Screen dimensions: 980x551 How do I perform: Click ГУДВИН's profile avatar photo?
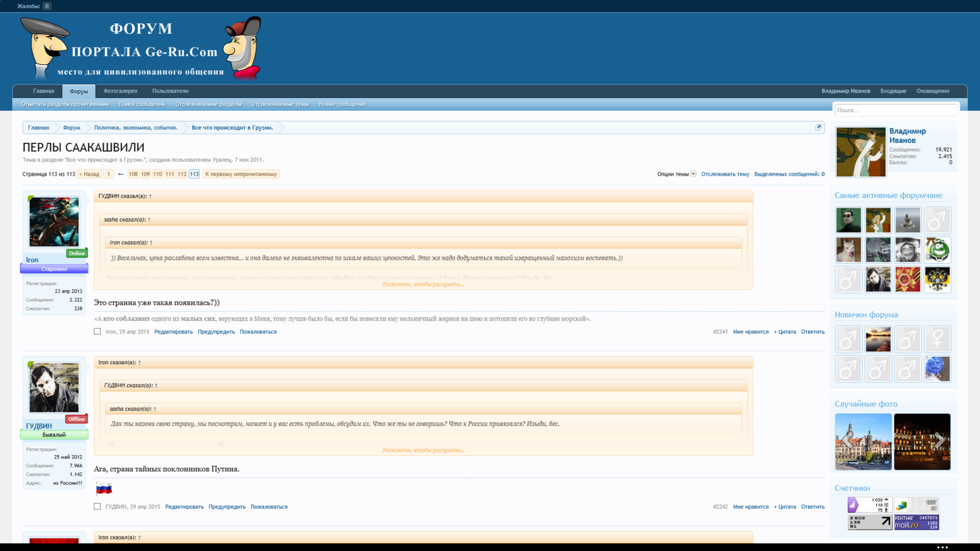click(x=54, y=388)
